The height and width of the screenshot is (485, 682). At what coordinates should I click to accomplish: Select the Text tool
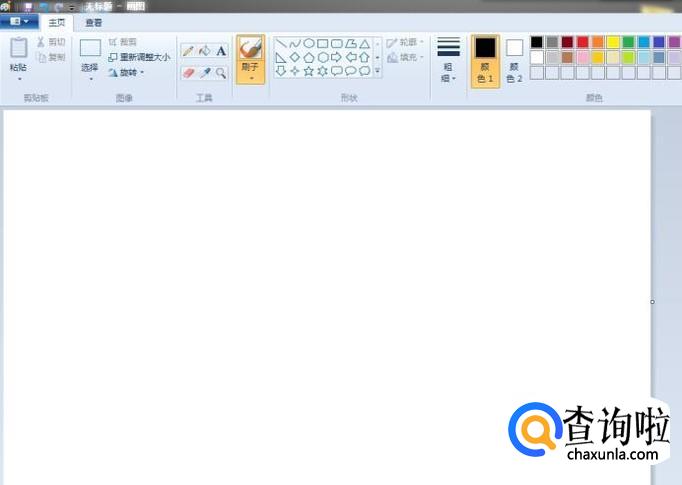[x=221, y=51]
